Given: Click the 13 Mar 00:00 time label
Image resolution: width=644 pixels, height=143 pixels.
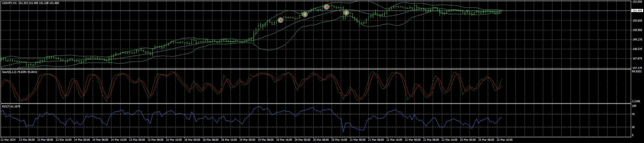Looking at the screenshot, I should click(27, 140).
